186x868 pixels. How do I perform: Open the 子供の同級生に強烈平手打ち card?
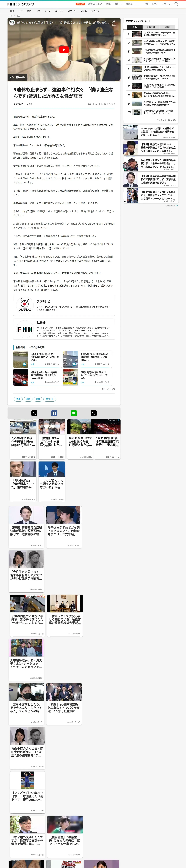click(x=27, y=615)
